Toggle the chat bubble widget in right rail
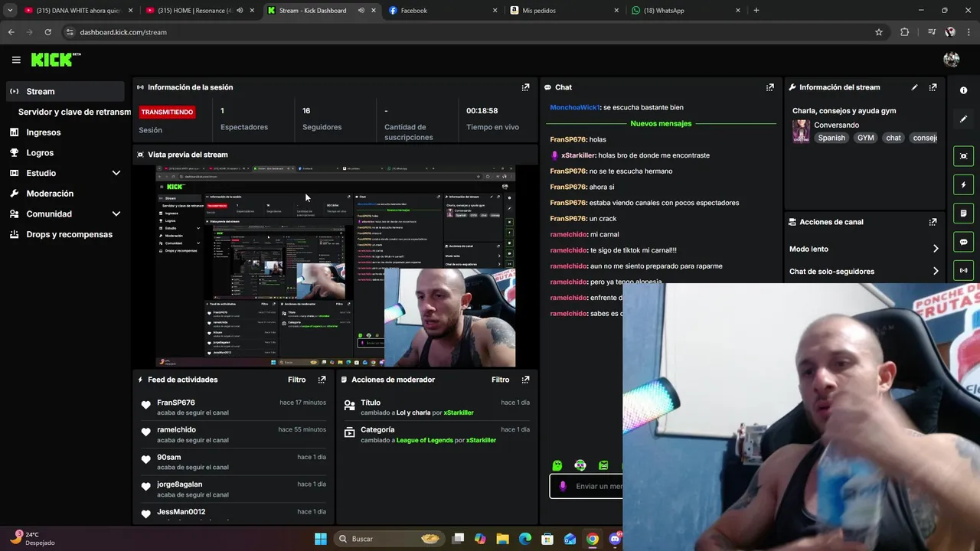 [963, 242]
